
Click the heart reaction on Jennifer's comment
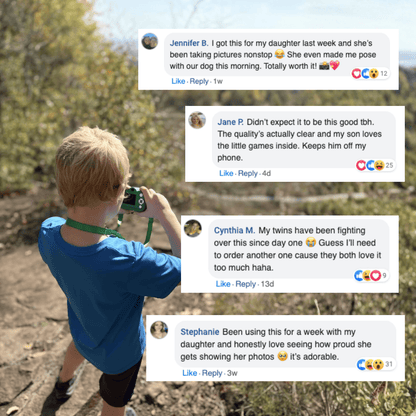tap(356, 73)
